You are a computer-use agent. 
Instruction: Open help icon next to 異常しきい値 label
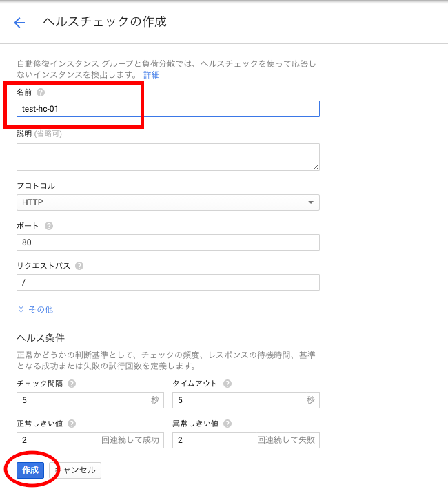[x=227, y=424]
